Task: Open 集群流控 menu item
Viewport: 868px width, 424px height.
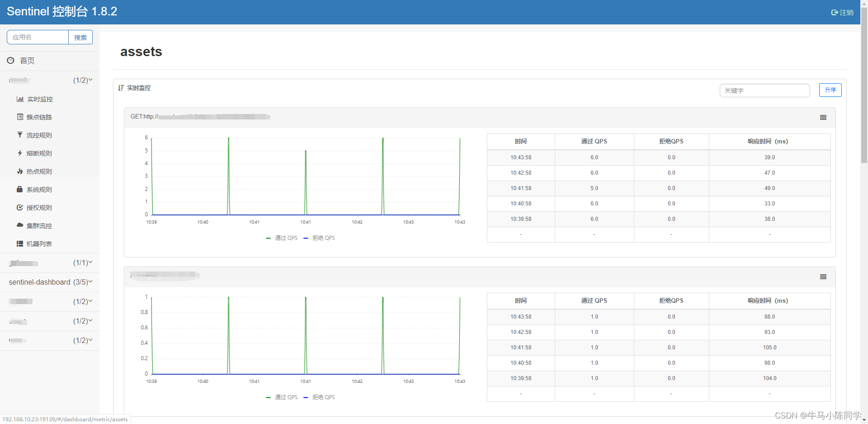Action: point(39,226)
